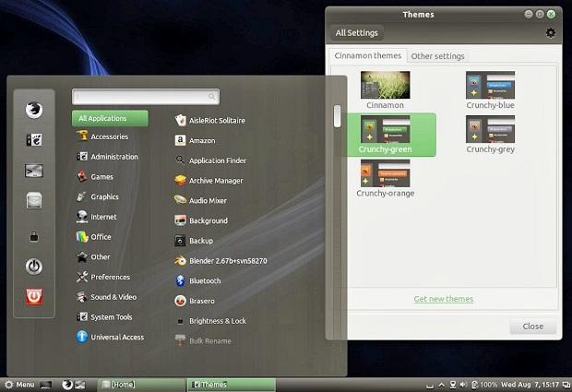Screen dimensions: 572x392
Task: Click the gear icon in Themes window header
Action: [551, 33]
